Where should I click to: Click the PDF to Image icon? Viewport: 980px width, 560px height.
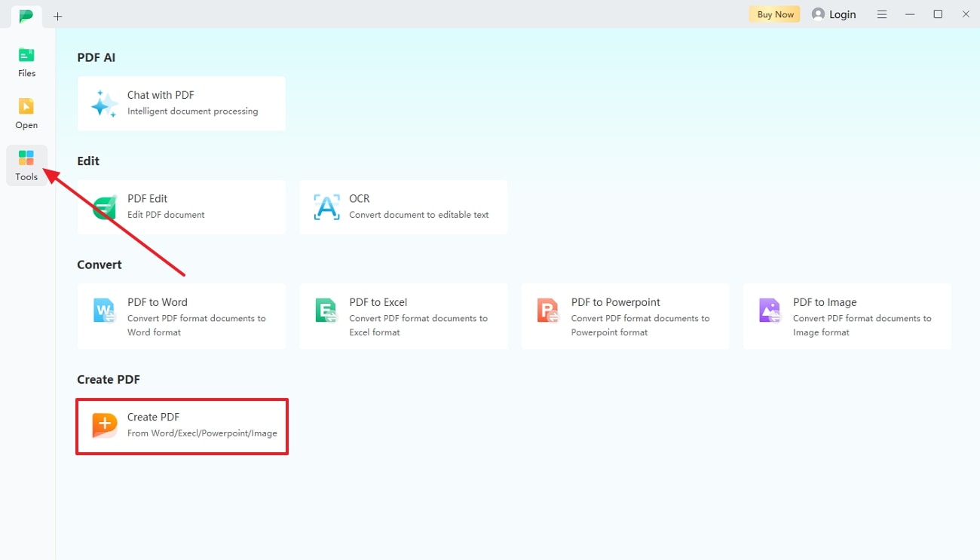tap(770, 311)
